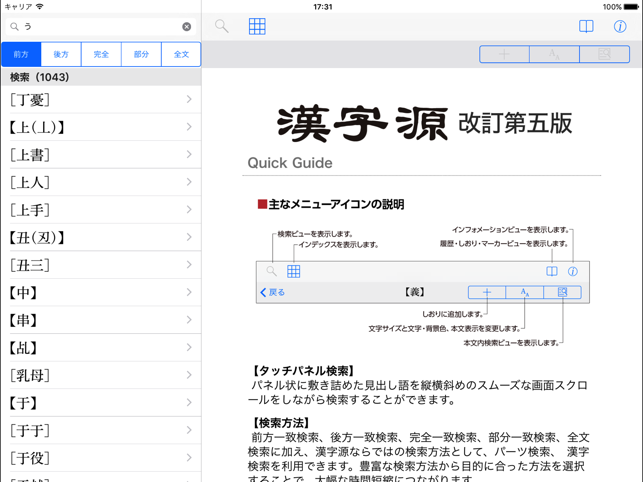Open entry 【丑(刃)】
This screenshot has width=643, height=482.
coord(101,237)
